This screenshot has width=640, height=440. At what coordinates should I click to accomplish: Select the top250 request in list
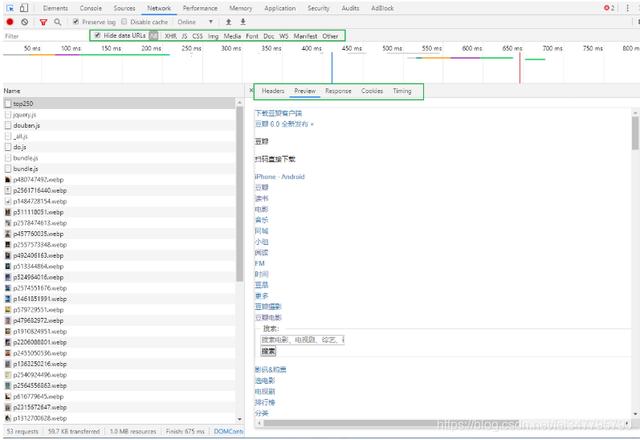pyautogui.click(x=26, y=103)
